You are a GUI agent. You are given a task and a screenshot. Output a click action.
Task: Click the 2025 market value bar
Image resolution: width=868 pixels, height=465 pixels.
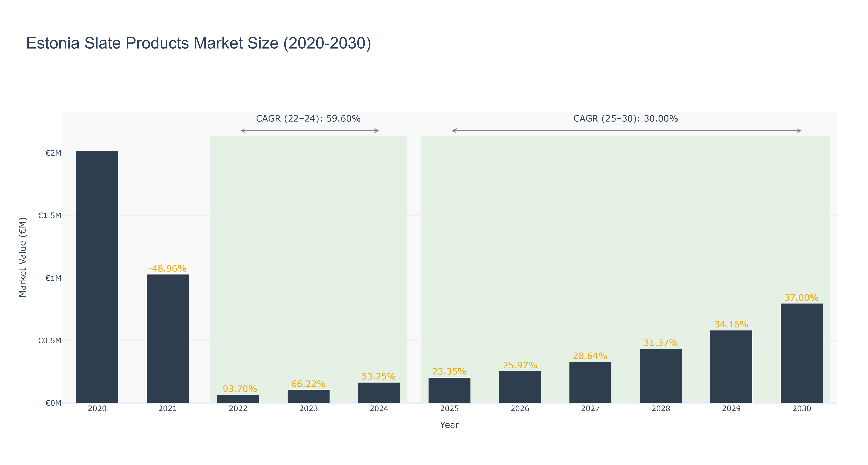(x=449, y=390)
